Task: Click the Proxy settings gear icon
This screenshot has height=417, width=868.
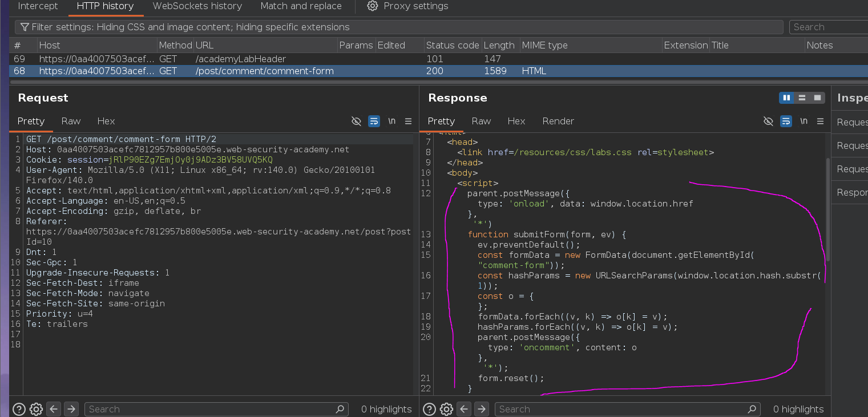Action: pyautogui.click(x=373, y=6)
